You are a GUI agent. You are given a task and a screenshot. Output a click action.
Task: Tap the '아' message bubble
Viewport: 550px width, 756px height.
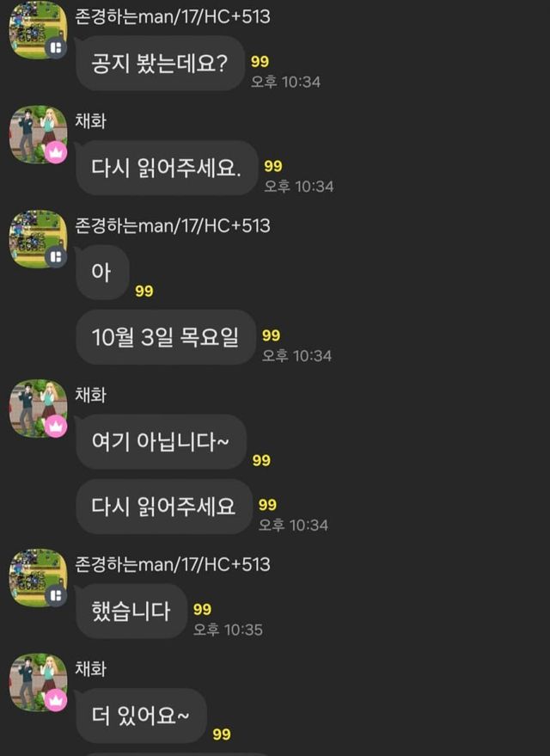[102, 273]
